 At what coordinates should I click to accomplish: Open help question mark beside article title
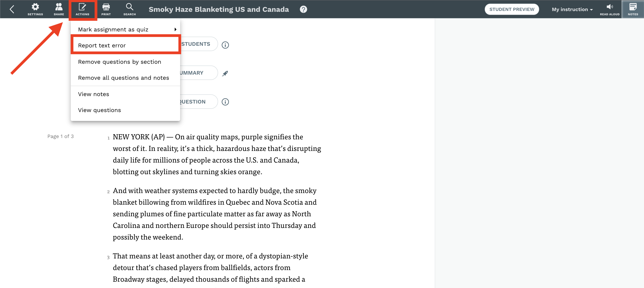point(303,9)
